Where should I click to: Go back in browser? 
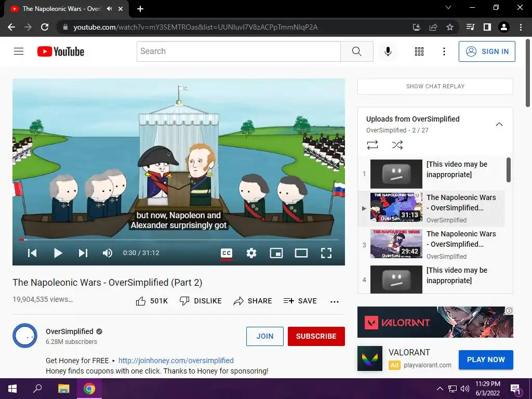pyautogui.click(x=11, y=27)
